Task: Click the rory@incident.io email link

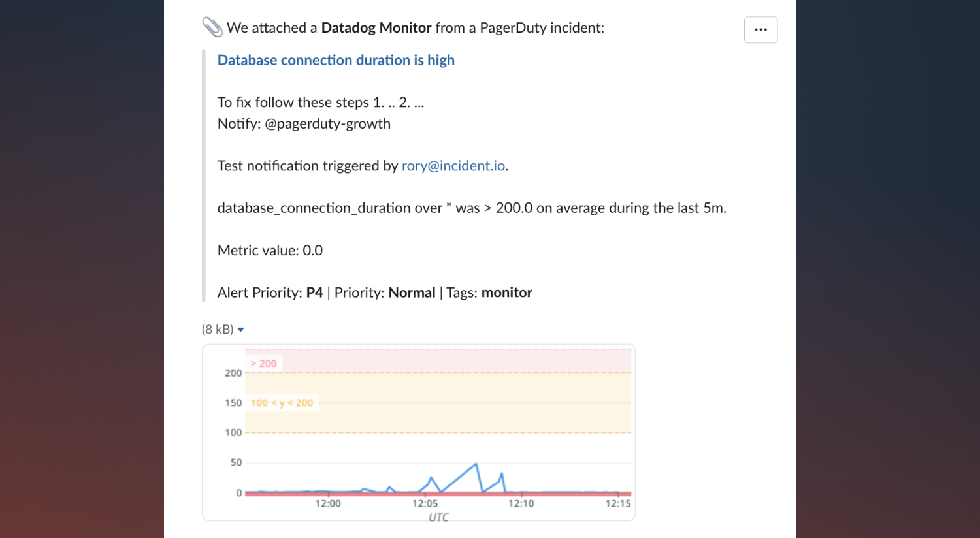Action: tap(453, 166)
